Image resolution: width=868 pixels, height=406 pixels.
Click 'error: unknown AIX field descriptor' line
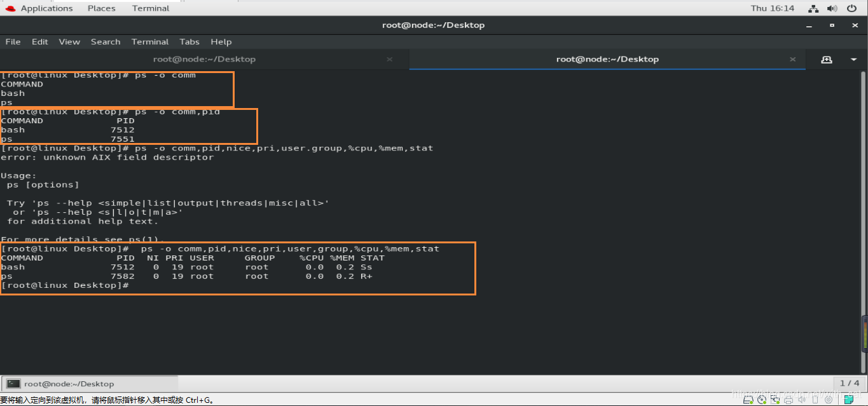click(107, 157)
